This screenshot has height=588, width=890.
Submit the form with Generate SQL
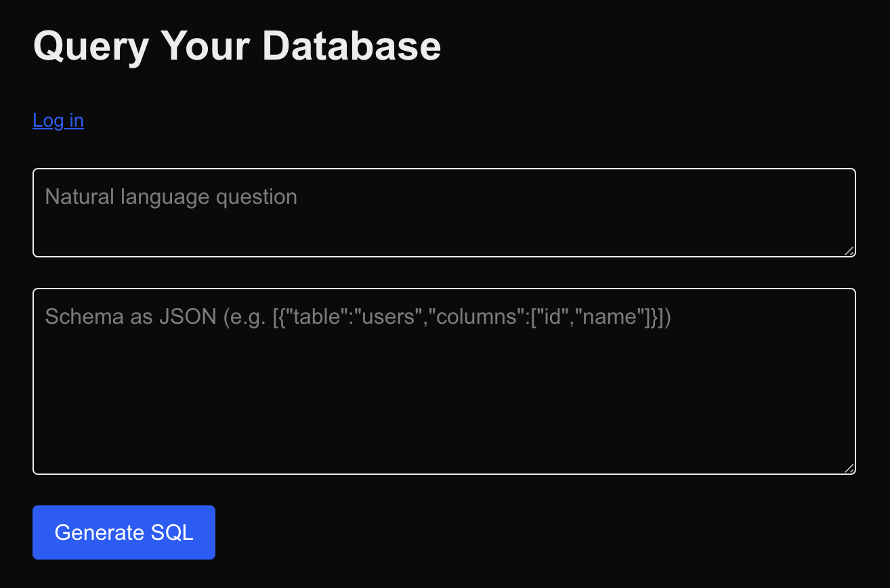point(124,532)
